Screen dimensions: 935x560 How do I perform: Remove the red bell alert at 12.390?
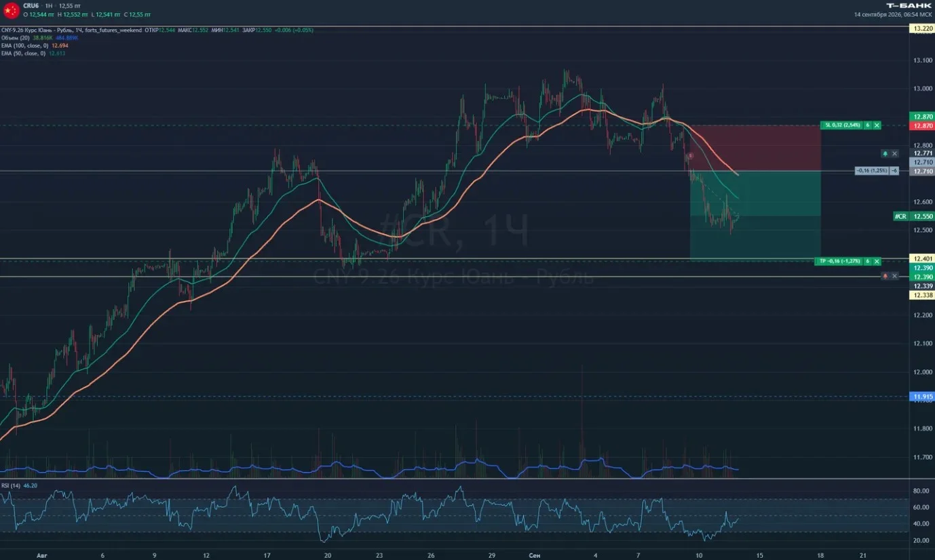click(894, 276)
